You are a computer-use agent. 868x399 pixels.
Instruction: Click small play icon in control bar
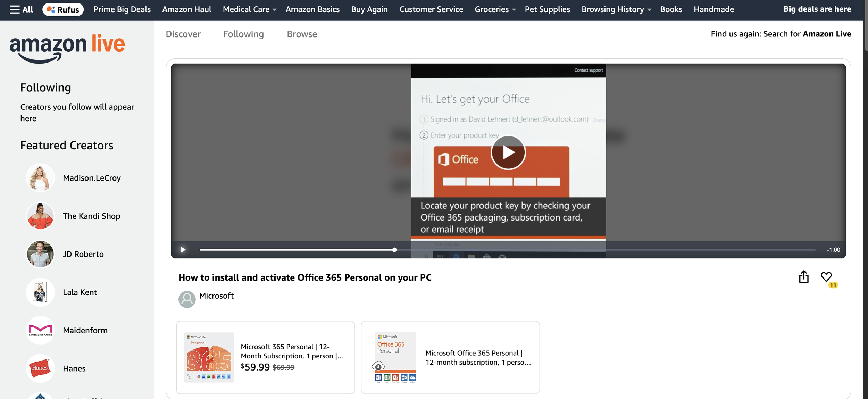183,250
